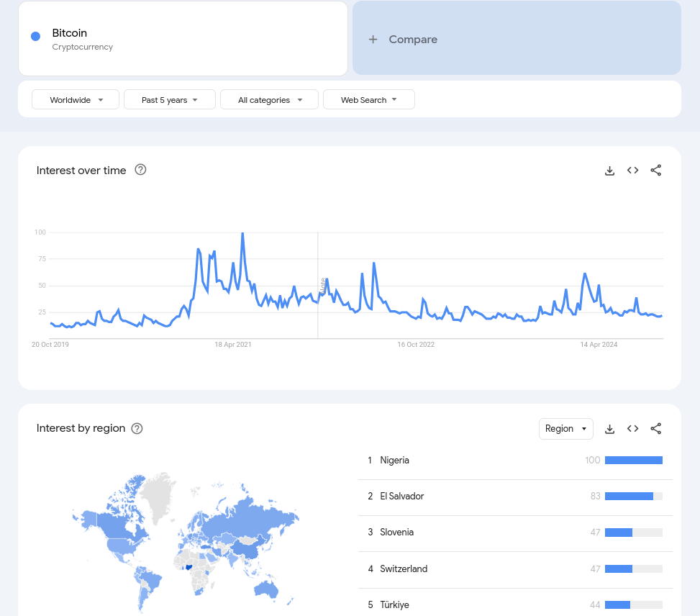The image size is (700, 616).
Task: Select El Salvador in the region ranking
Action: pyautogui.click(x=401, y=497)
